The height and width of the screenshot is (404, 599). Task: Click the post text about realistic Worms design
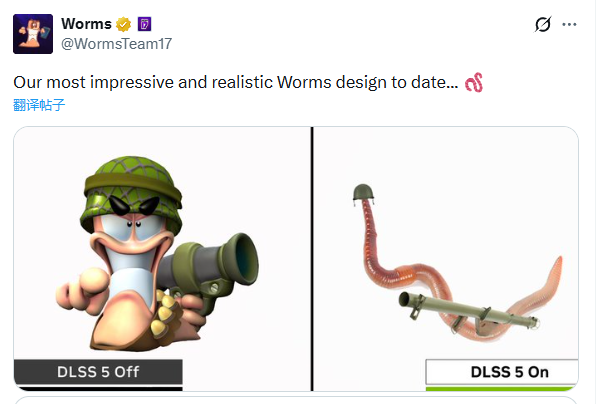pyautogui.click(x=236, y=82)
